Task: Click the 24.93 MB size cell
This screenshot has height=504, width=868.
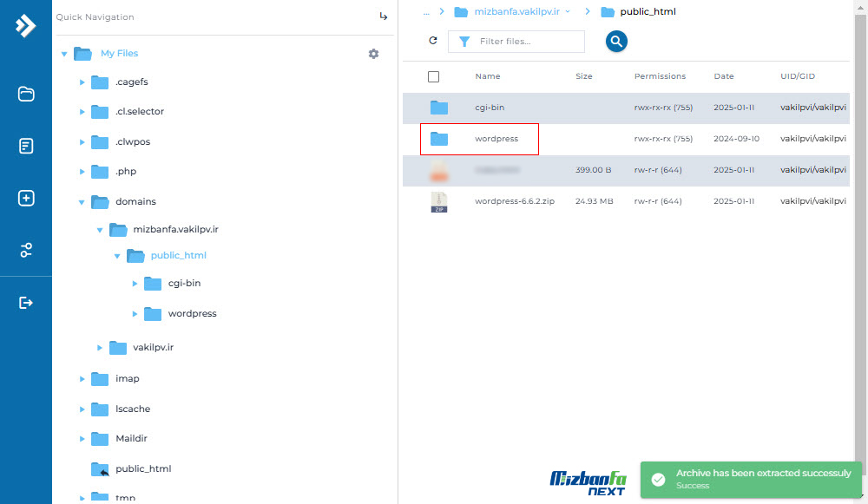Action: pyautogui.click(x=594, y=201)
